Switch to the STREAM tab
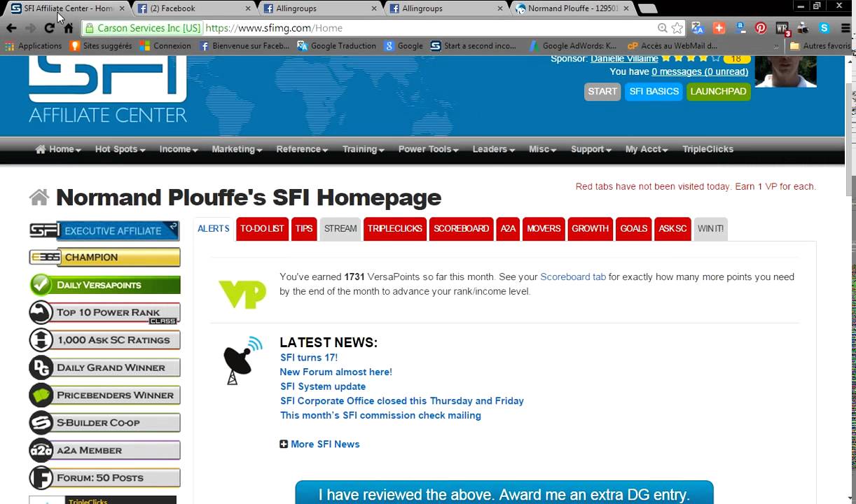 pyautogui.click(x=340, y=229)
